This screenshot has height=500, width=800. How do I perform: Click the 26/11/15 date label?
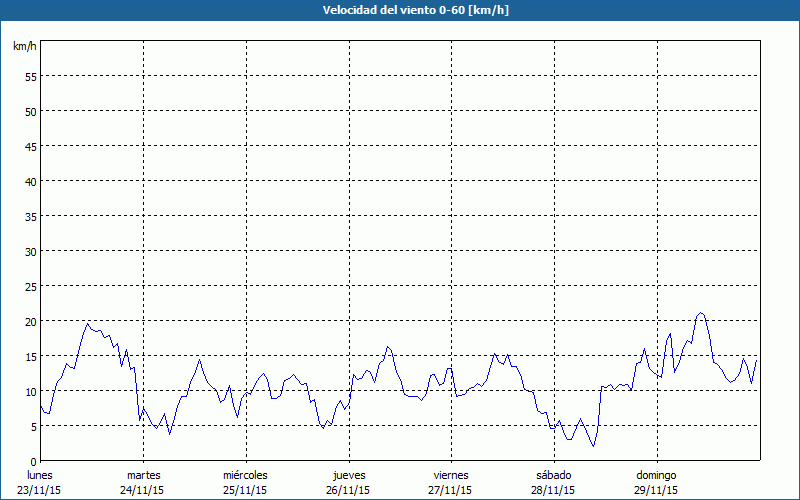(x=348, y=490)
